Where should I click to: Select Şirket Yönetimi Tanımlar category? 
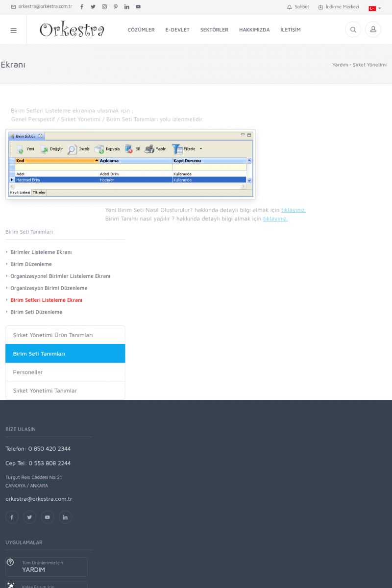(x=65, y=391)
